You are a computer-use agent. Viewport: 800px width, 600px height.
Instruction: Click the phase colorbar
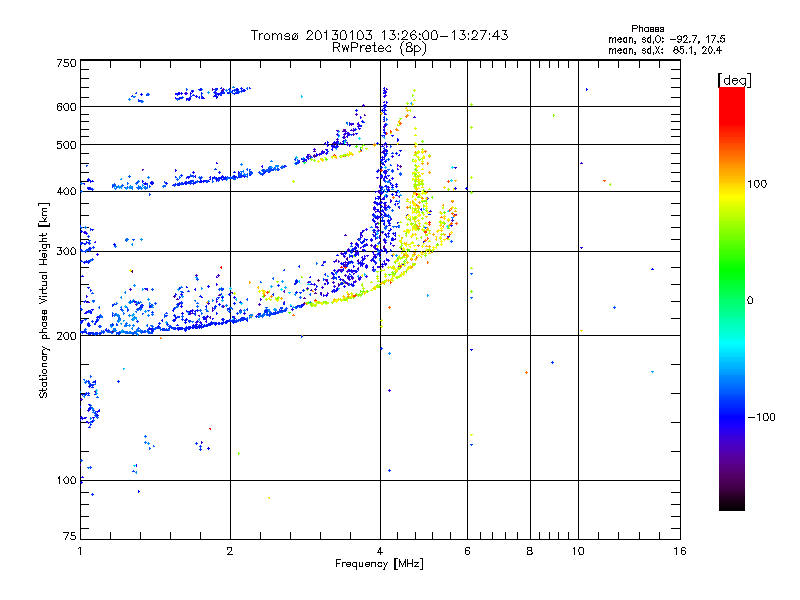click(732, 298)
